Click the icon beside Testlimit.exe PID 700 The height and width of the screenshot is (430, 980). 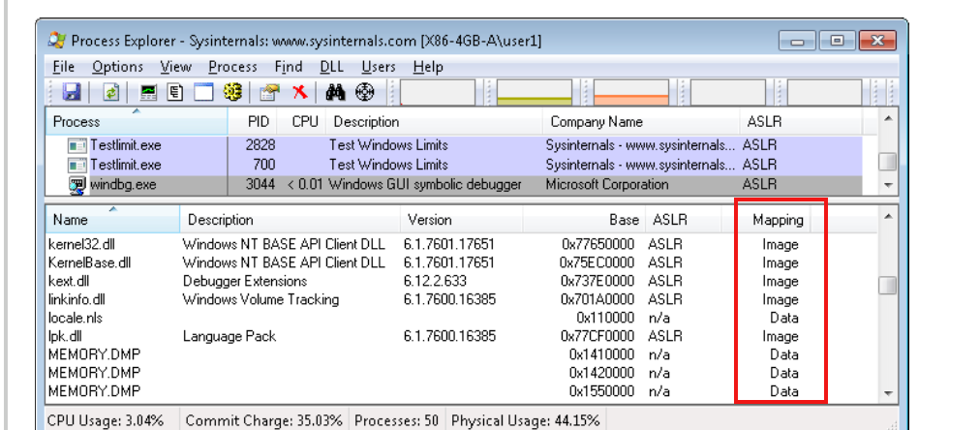[77, 166]
